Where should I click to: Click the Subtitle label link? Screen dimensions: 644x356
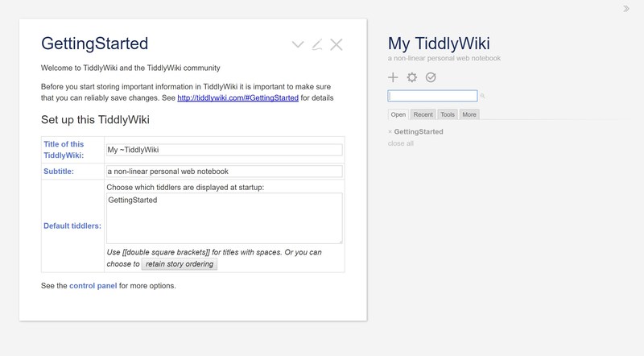(x=59, y=172)
